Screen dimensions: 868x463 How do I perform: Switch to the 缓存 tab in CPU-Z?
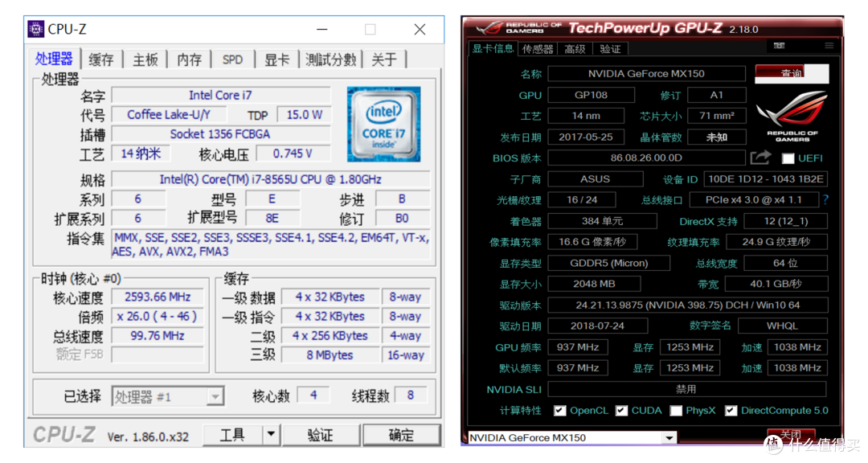pyautogui.click(x=101, y=59)
